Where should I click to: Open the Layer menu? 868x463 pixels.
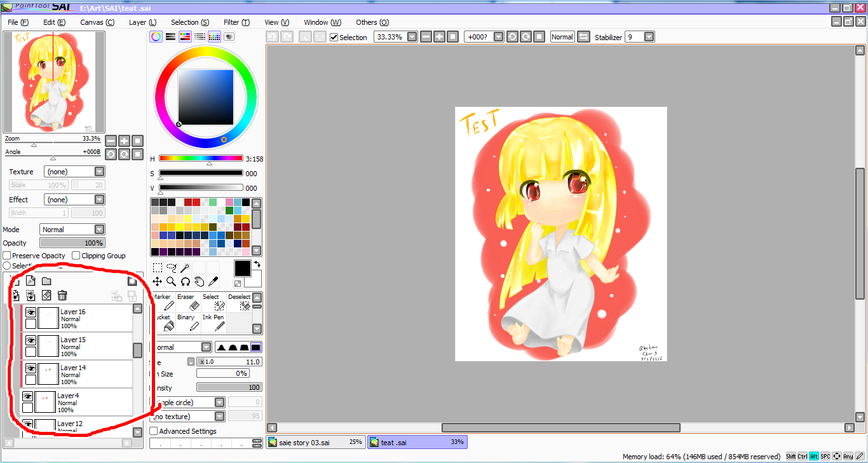point(143,22)
